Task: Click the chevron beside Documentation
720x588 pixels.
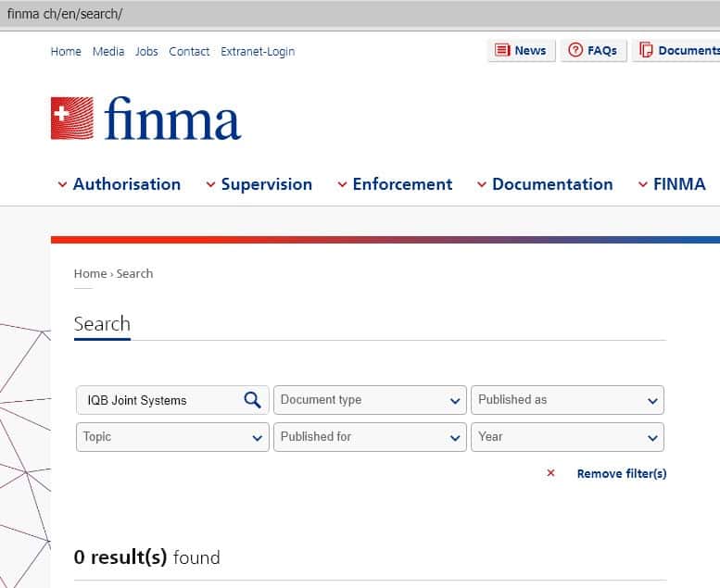Action: (x=481, y=184)
